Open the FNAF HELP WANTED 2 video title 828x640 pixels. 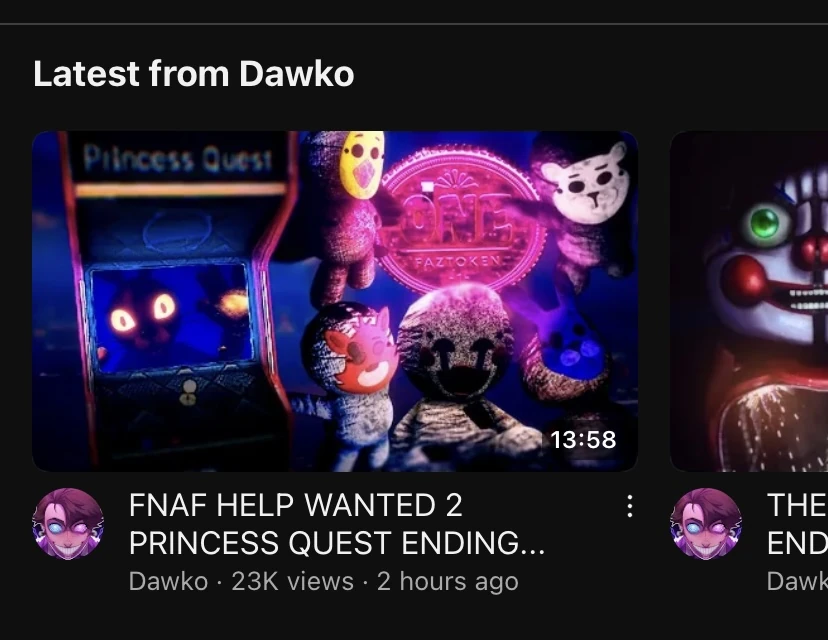tap(337, 523)
